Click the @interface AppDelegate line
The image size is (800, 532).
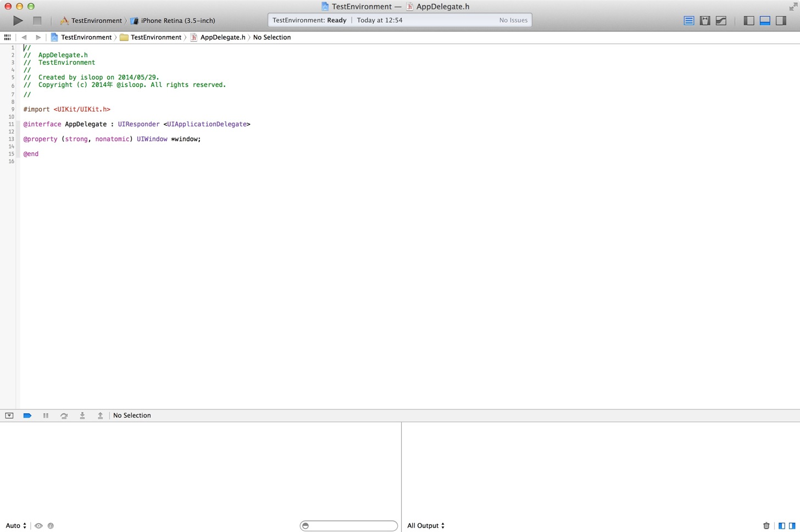(x=137, y=124)
